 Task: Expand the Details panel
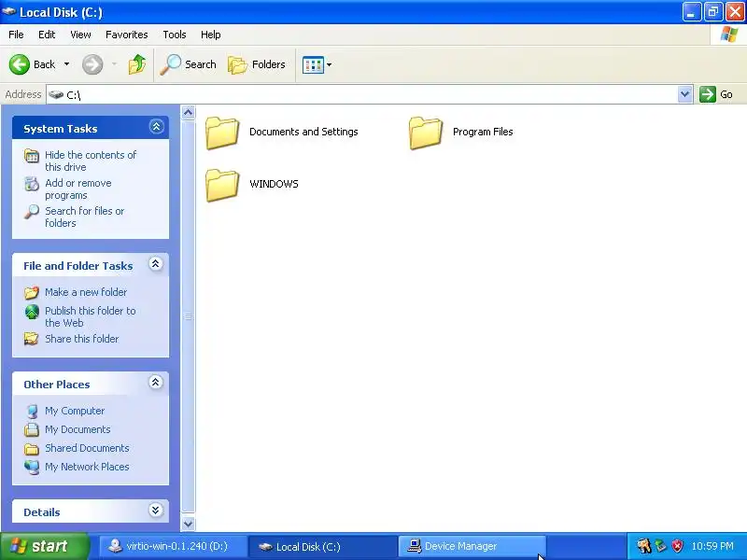(155, 511)
